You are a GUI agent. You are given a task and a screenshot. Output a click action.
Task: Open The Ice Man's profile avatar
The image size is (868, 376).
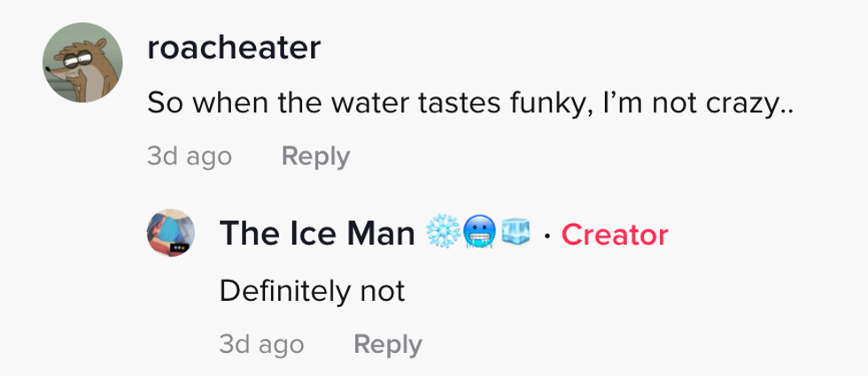[171, 234]
